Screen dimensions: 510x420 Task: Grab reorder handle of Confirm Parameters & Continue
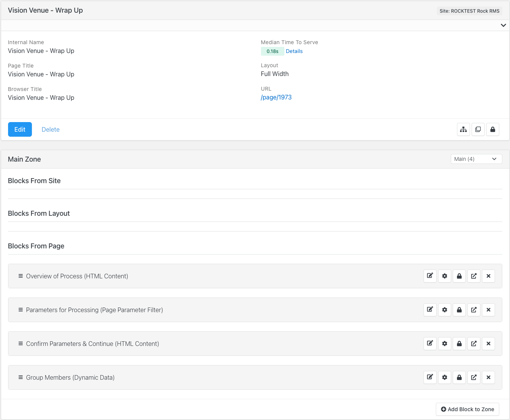coord(21,344)
